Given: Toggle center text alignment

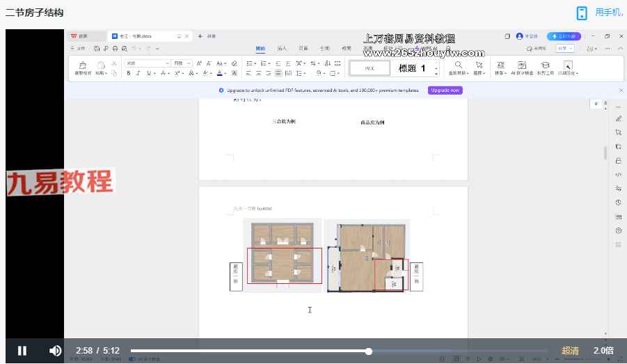Looking at the screenshot, I should pyautogui.click(x=258, y=73).
